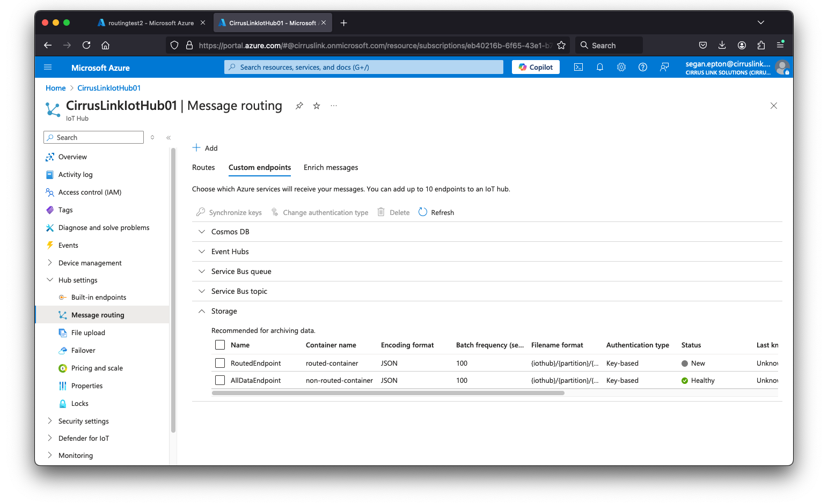
Task: Click the table's horizontal scrollbar
Action: coord(387,393)
